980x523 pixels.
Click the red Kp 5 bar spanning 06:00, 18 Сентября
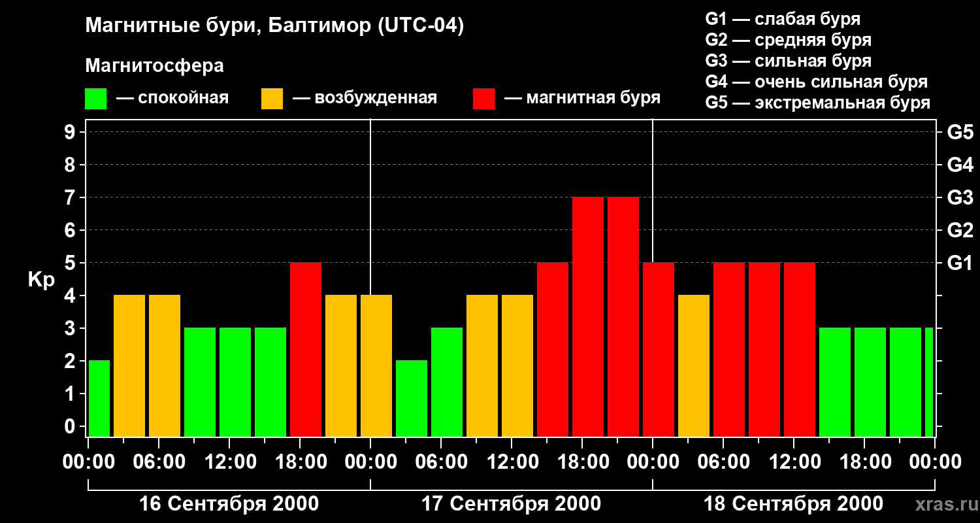(x=729, y=349)
